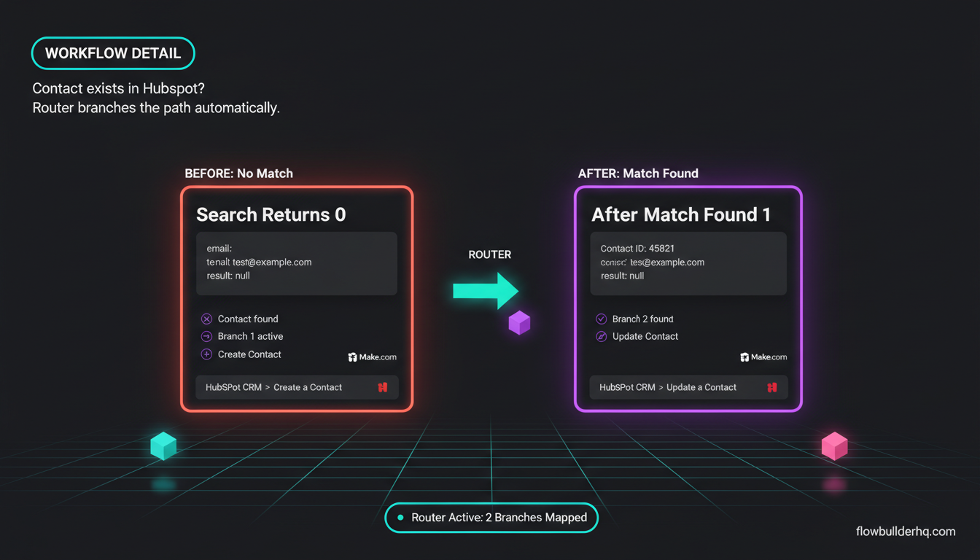
Task: Click the Update Contact text
Action: click(x=645, y=336)
